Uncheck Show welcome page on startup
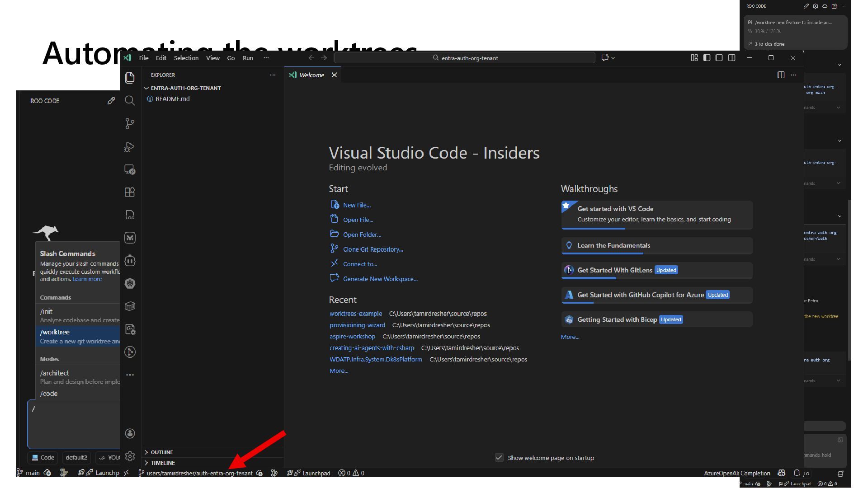 [499, 458]
